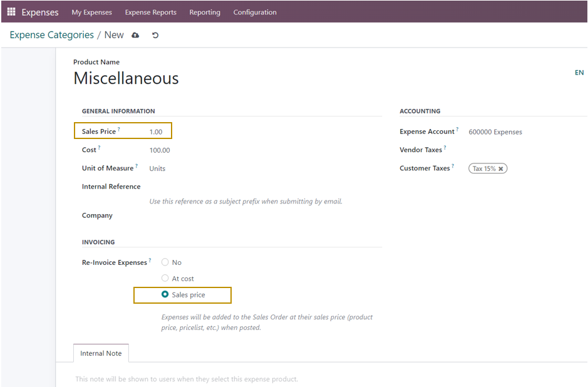Image resolution: width=588 pixels, height=387 pixels.
Task: Go back to Expense Categories breadcrumb
Action: click(x=51, y=35)
